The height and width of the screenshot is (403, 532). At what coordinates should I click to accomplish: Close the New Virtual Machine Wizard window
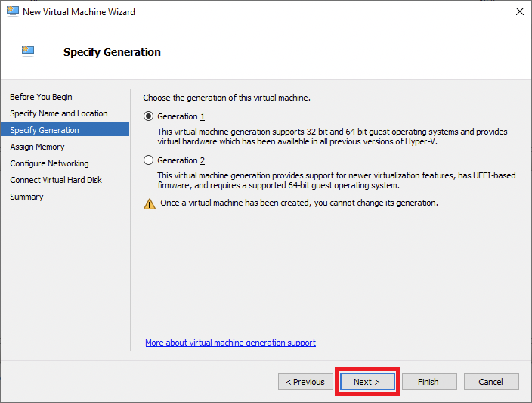click(x=519, y=12)
